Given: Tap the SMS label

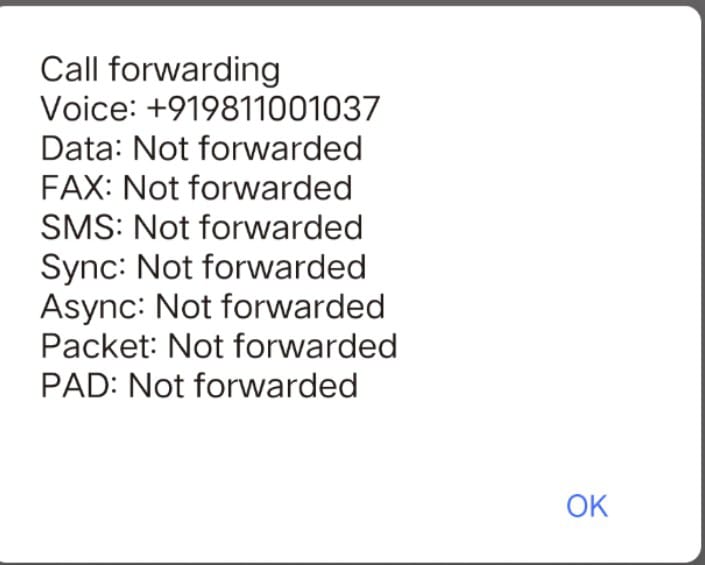Looking at the screenshot, I should point(81,227).
